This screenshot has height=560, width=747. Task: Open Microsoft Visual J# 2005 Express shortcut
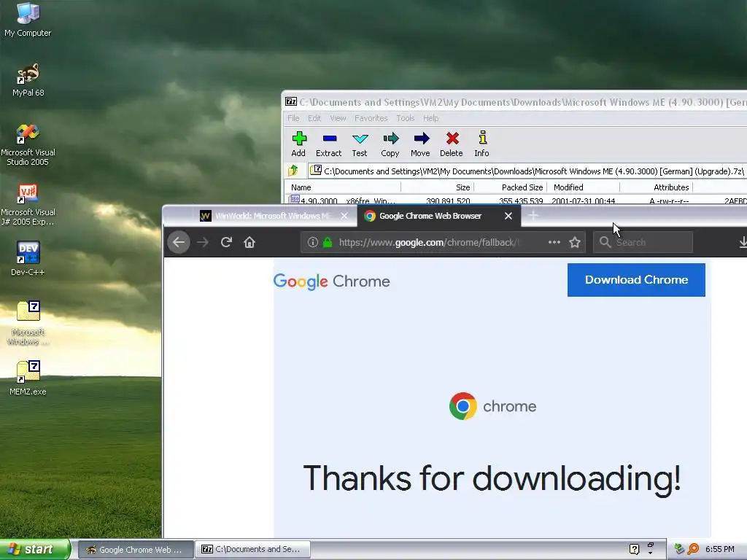point(28,204)
